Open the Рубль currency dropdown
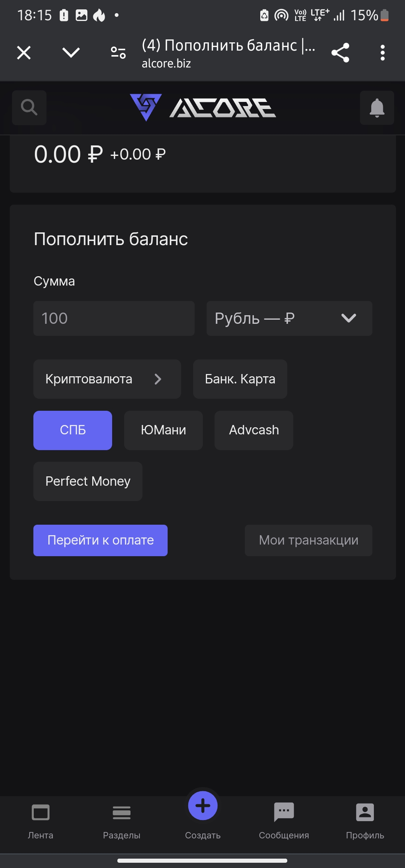 (289, 318)
